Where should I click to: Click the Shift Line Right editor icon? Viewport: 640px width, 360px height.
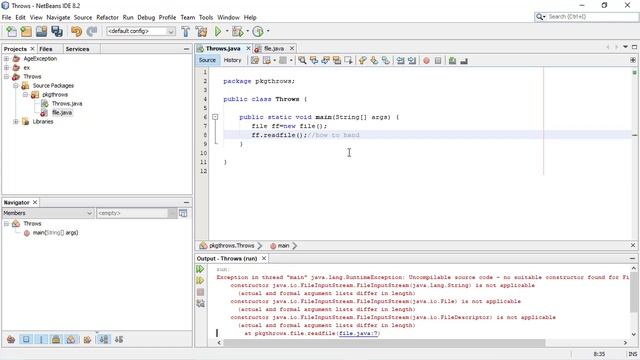pyautogui.click(x=412, y=60)
